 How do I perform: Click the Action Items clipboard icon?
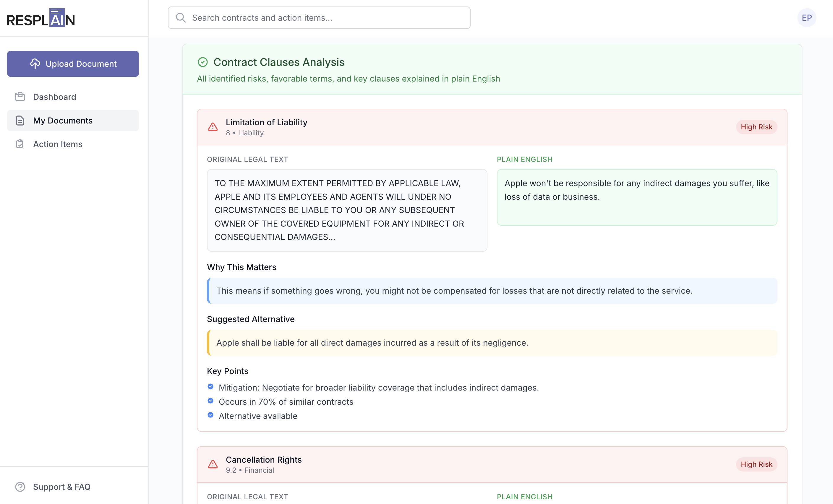[20, 144]
